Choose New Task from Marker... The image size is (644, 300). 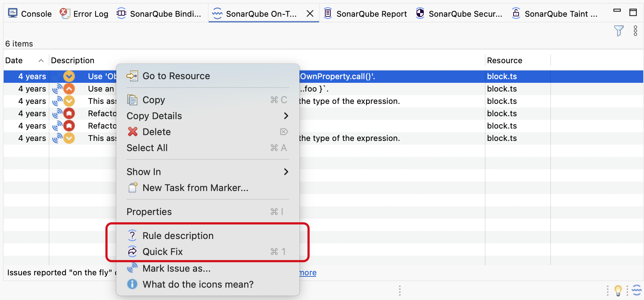[x=208, y=188]
